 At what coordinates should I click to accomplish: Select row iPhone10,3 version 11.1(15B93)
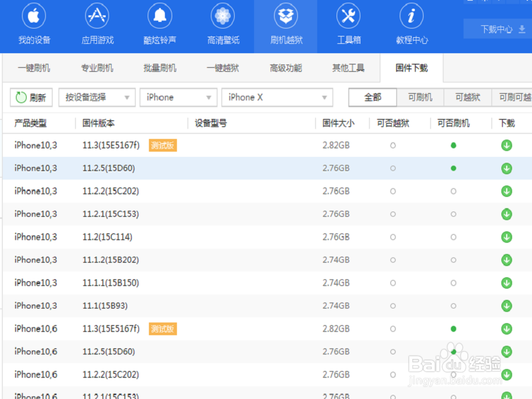pyautogui.click(x=267, y=306)
